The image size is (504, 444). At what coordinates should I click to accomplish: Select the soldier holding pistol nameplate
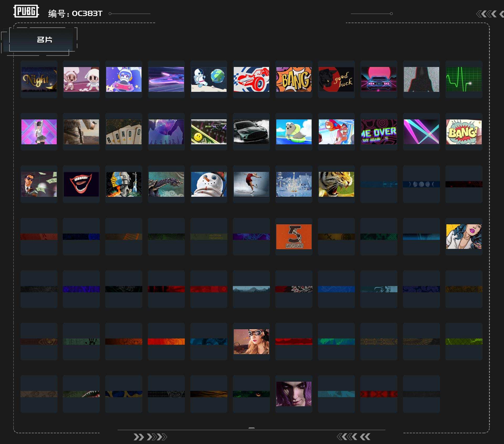coord(81,132)
